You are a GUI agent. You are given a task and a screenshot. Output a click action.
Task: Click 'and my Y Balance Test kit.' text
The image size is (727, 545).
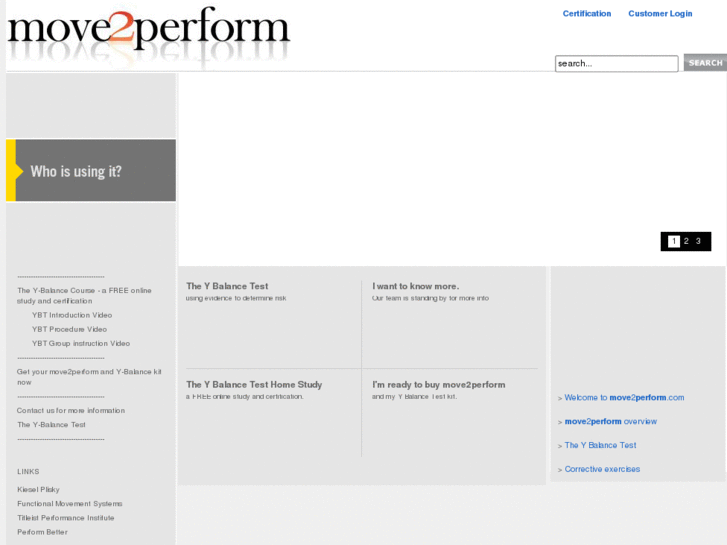(415, 397)
